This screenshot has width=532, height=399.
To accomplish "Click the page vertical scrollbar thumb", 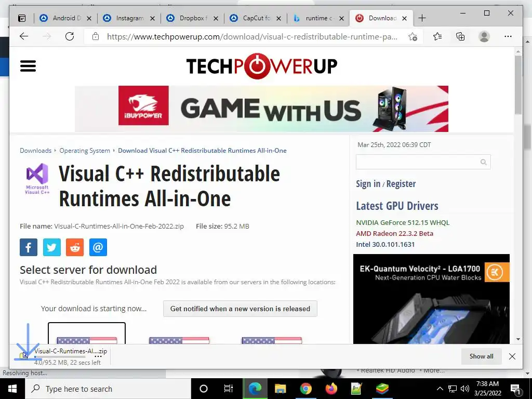I will pyautogui.click(x=518, y=85).
